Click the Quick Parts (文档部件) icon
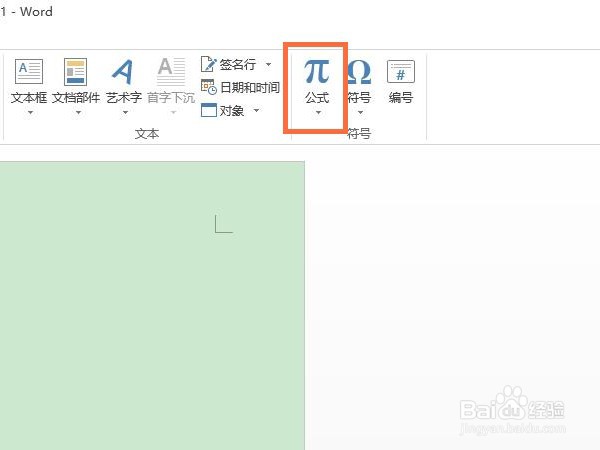600x450 pixels. (75, 72)
